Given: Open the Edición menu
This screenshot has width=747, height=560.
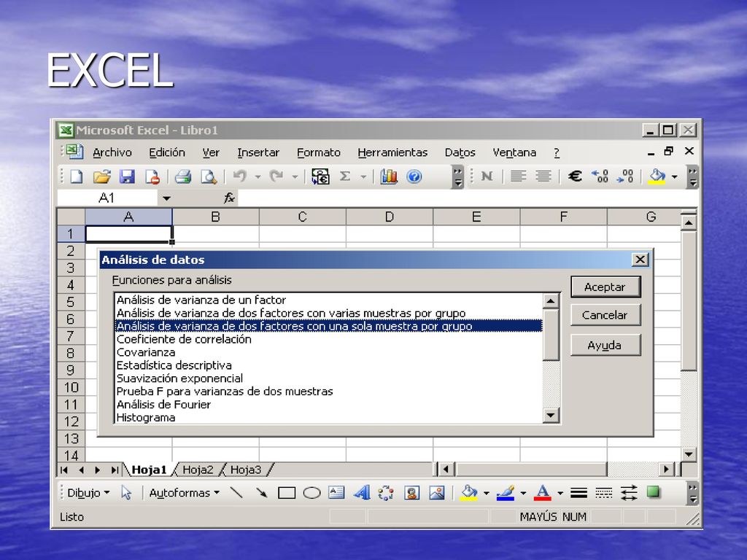Looking at the screenshot, I should tap(167, 152).
